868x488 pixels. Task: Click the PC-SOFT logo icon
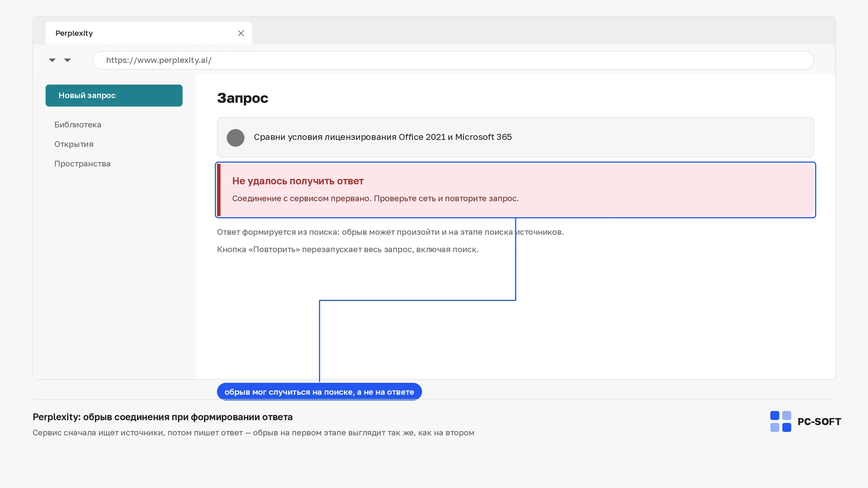pos(781,421)
